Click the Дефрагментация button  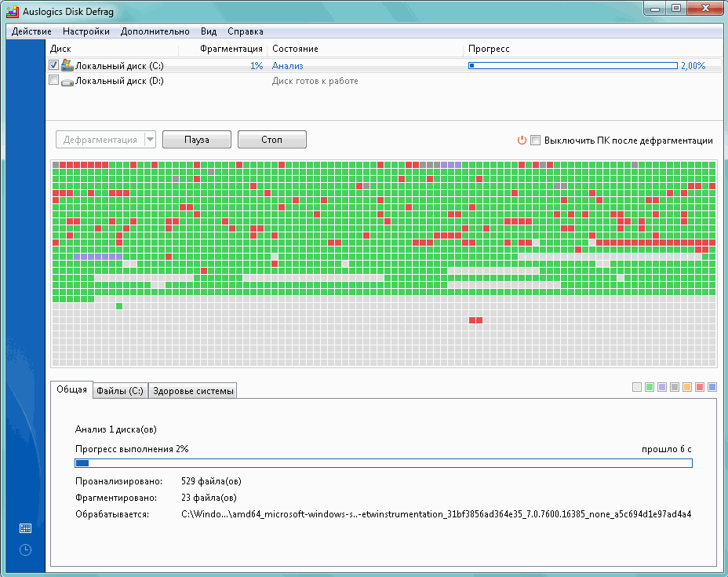click(x=100, y=140)
